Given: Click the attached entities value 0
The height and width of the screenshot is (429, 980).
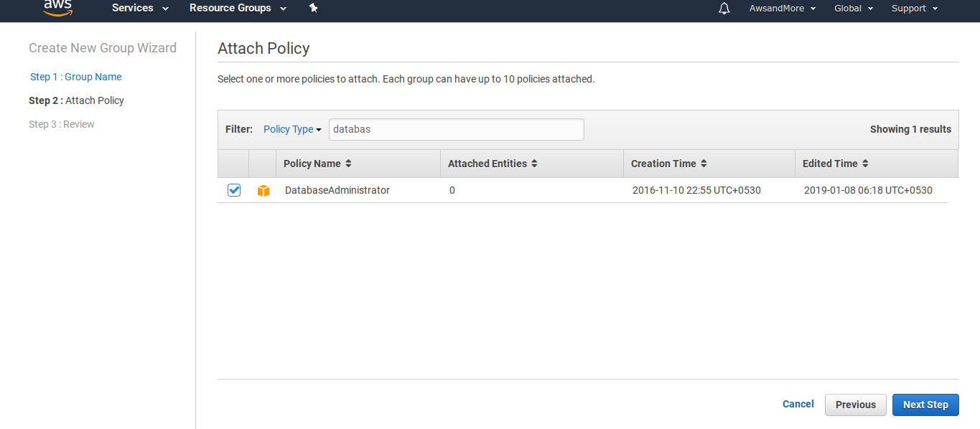Looking at the screenshot, I should (452, 190).
